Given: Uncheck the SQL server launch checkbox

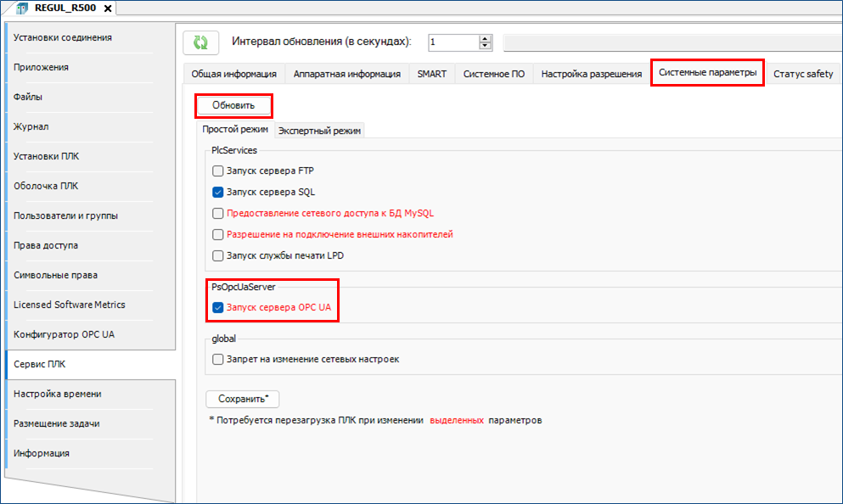Looking at the screenshot, I should (x=218, y=192).
